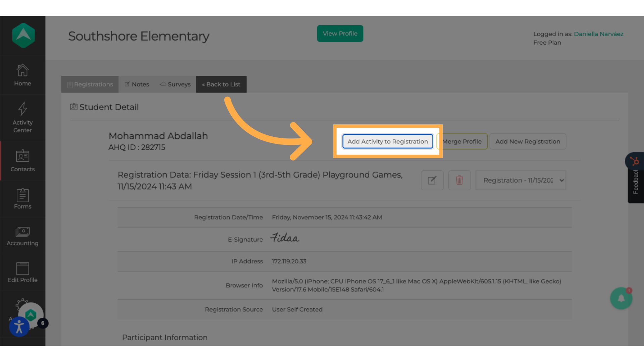The image size is (644, 362).
Task: Open Contacts in the sidebar
Action: [22, 161]
